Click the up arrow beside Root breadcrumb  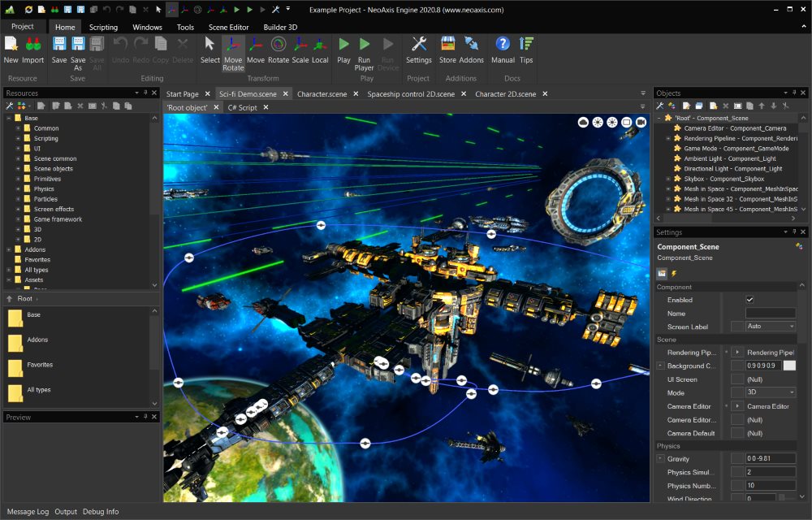pyautogui.click(x=9, y=299)
